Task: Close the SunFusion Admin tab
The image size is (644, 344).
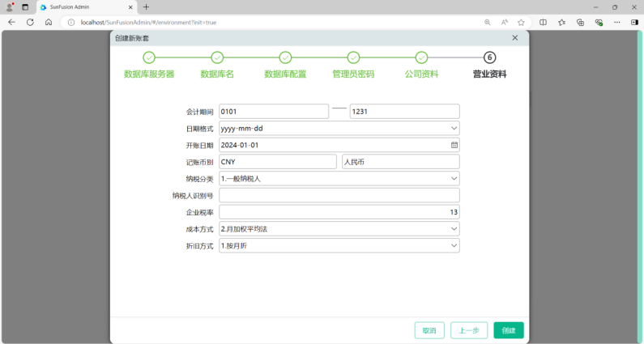Action: pos(130,7)
